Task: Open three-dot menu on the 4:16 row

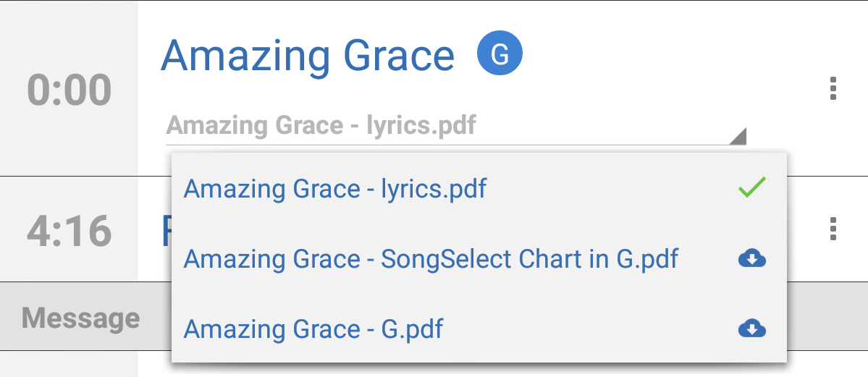Action: (833, 229)
